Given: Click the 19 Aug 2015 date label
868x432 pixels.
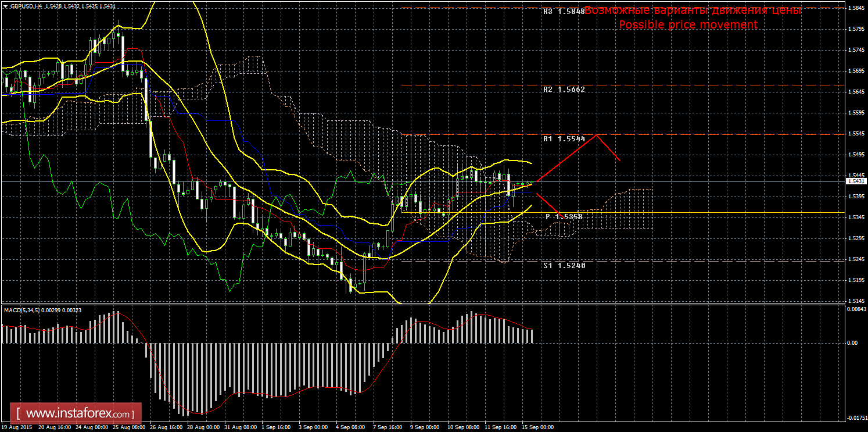Looking at the screenshot, I should pyautogui.click(x=16, y=427).
